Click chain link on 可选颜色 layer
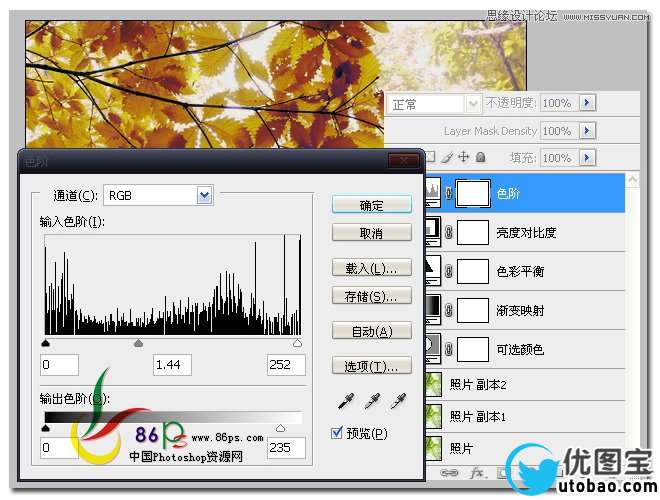660x500 pixels. [449, 349]
